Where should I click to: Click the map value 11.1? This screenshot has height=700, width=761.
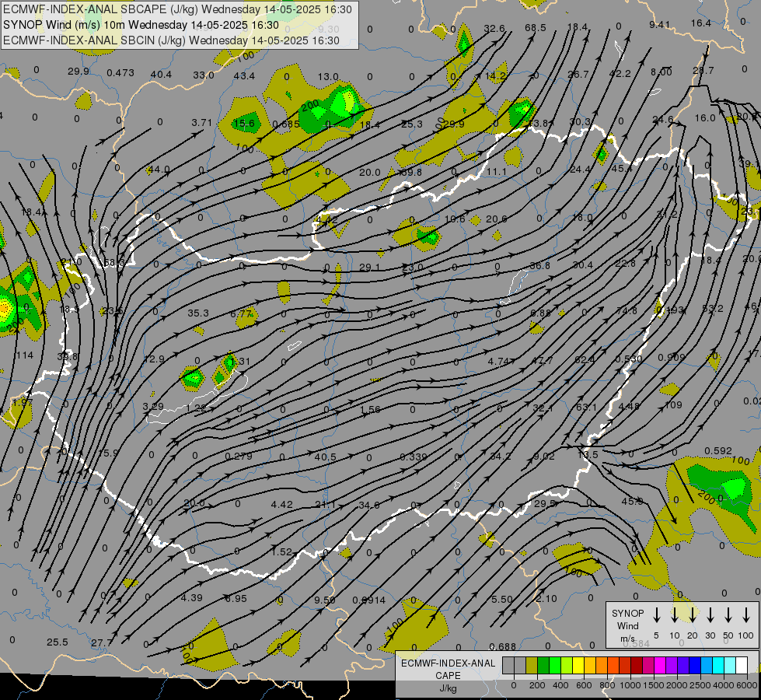[496, 171]
